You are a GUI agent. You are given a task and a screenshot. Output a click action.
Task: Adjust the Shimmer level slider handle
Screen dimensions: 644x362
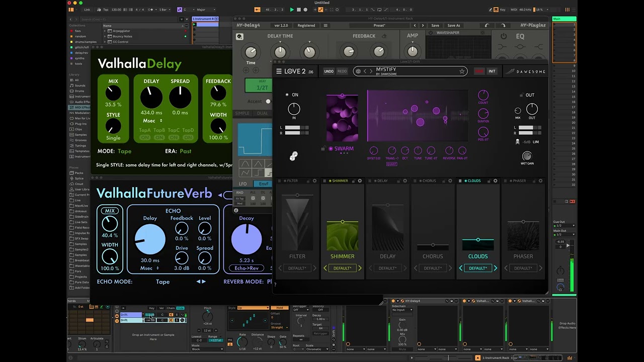point(343,222)
